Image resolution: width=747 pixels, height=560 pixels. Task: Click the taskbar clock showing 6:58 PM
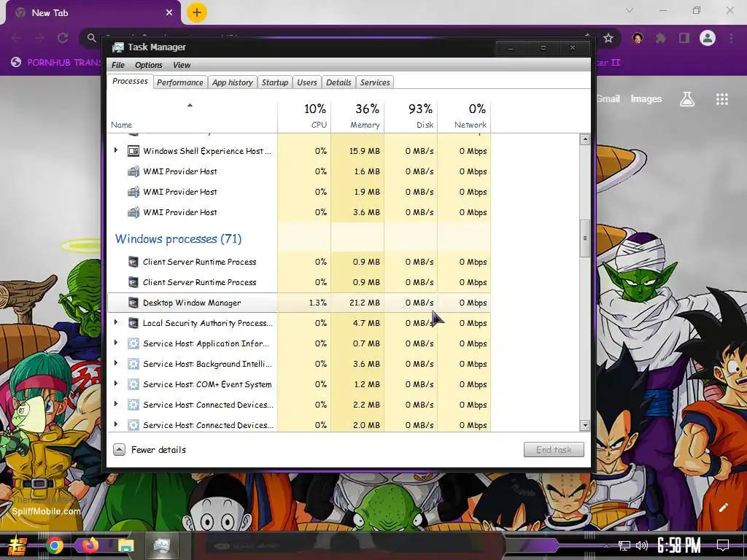click(x=679, y=545)
